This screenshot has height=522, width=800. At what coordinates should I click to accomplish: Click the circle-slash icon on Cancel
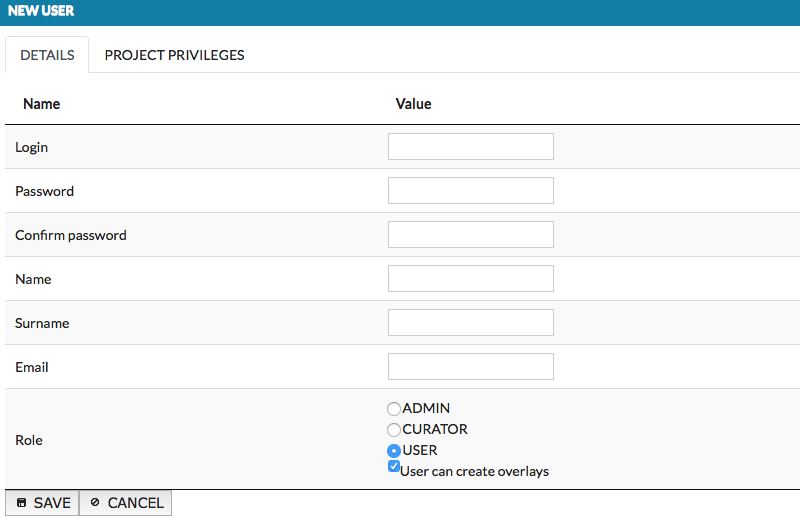95,503
